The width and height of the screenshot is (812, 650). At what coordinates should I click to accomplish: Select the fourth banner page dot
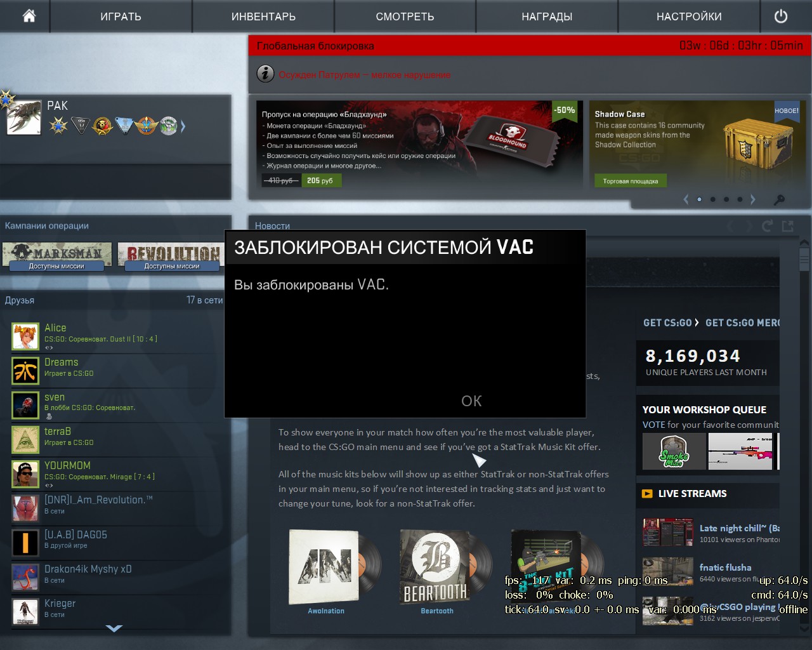coord(740,199)
